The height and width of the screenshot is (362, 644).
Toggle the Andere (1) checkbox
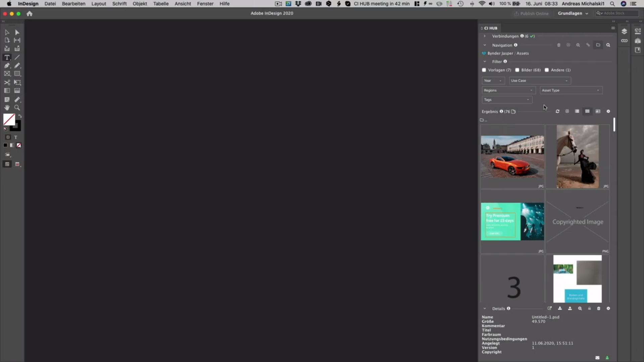coord(547,70)
